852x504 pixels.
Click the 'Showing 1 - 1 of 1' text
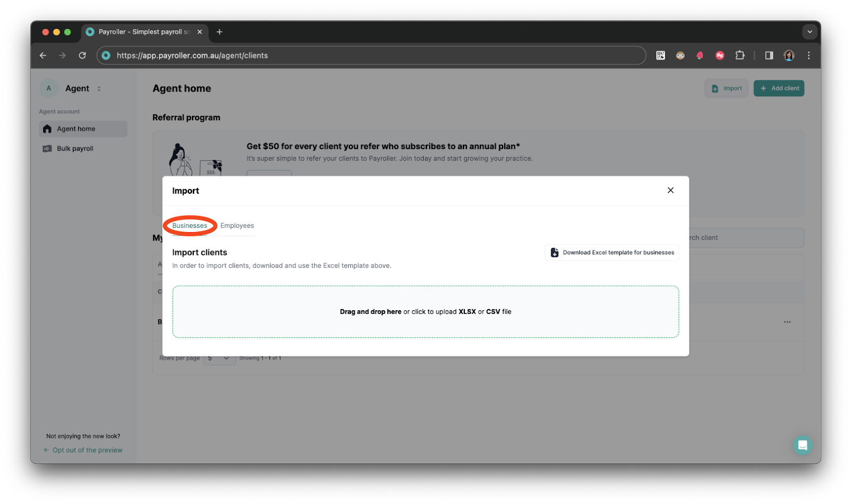point(260,358)
